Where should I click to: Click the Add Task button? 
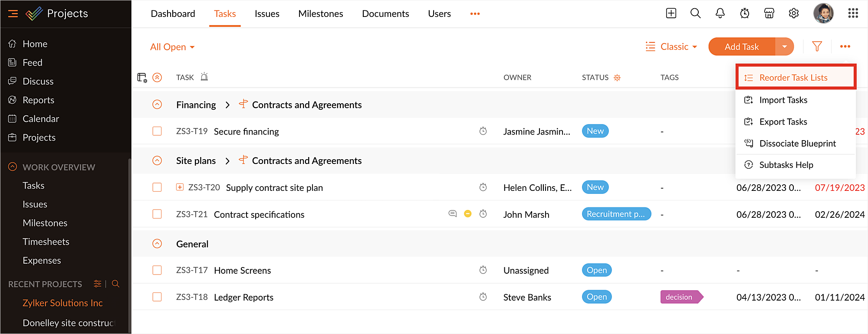pyautogui.click(x=741, y=47)
